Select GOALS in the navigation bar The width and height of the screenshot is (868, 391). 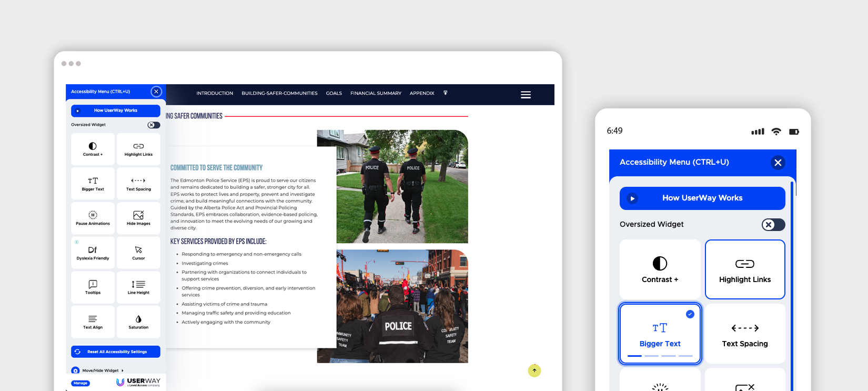coord(334,93)
